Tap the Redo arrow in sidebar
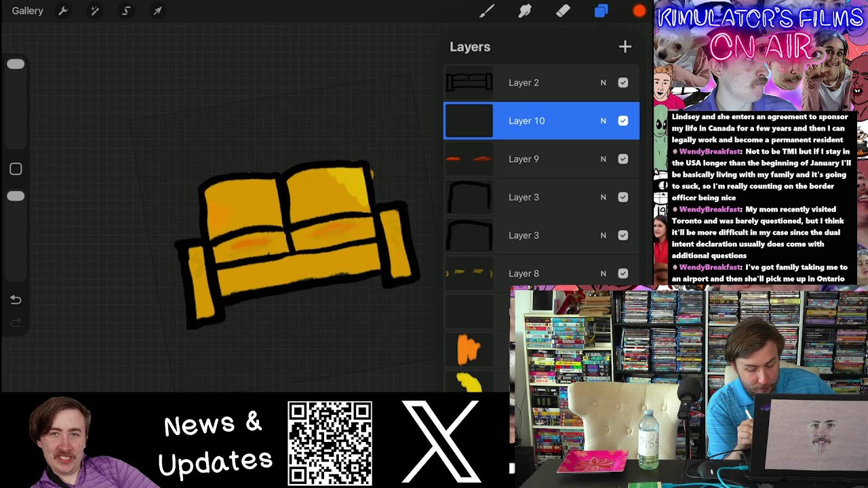This screenshot has height=488, width=868. [x=16, y=323]
